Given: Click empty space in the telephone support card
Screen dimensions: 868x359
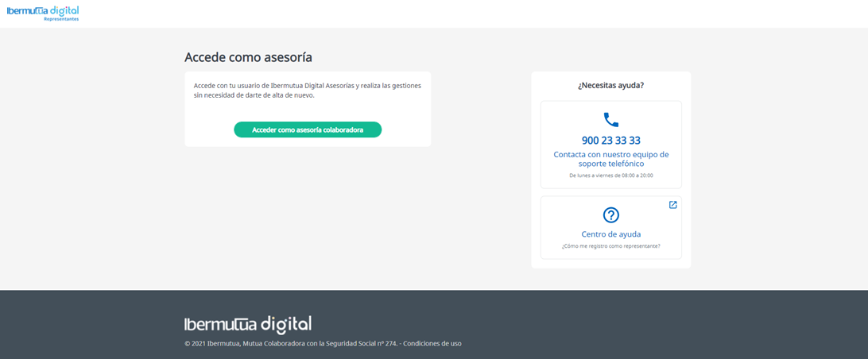Looking at the screenshot, I should (x=564, y=119).
